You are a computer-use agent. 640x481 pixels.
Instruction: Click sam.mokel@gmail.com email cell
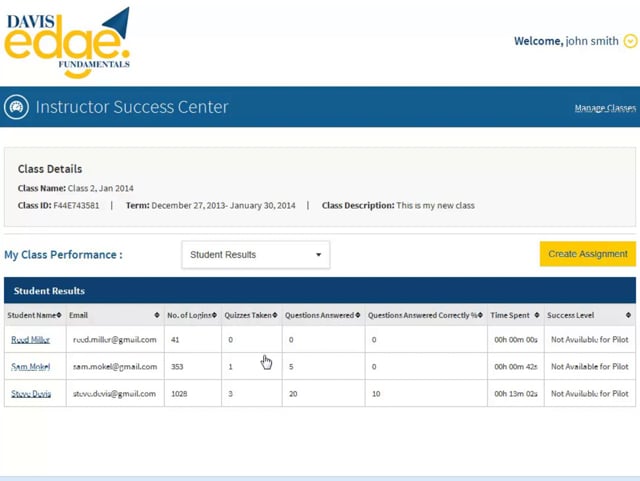tap(115, 367)
